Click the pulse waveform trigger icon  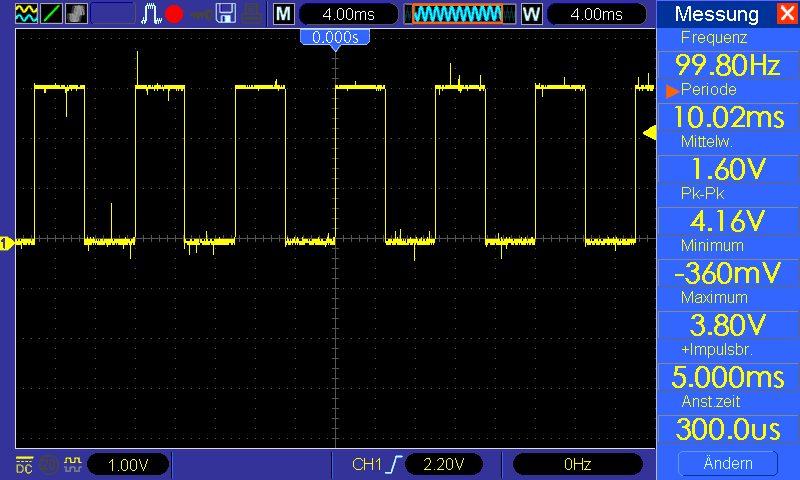[x=151, y=14]
